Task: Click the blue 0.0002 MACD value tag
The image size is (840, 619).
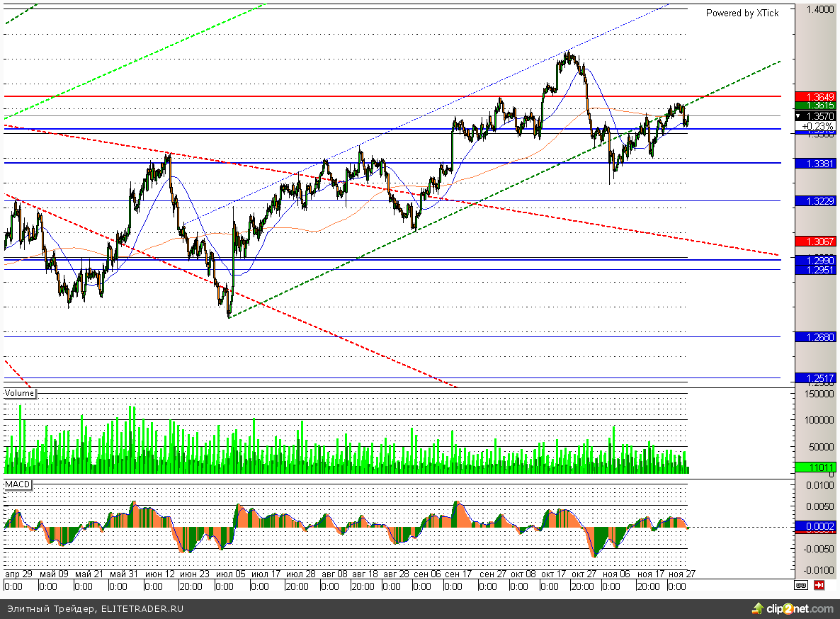Action: click(x=816, y=526)
